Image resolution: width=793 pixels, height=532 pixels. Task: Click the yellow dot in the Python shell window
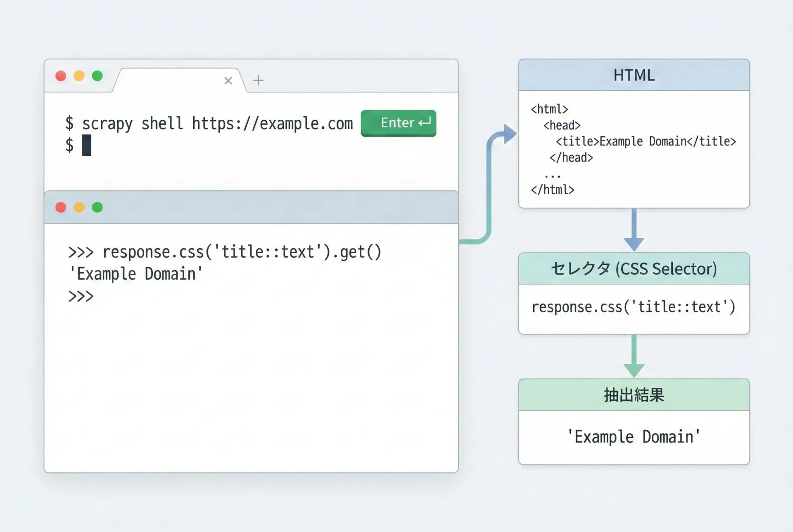pyautogui.click(x=79, y=207)
